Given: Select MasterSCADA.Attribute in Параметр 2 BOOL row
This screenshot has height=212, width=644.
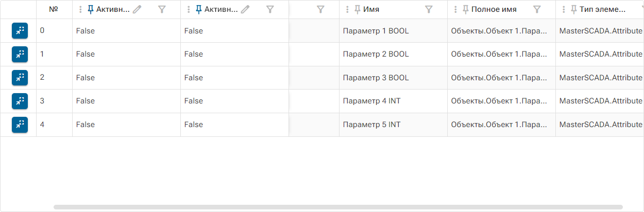Looking at the screenshot, I should [x=600, y=54].
